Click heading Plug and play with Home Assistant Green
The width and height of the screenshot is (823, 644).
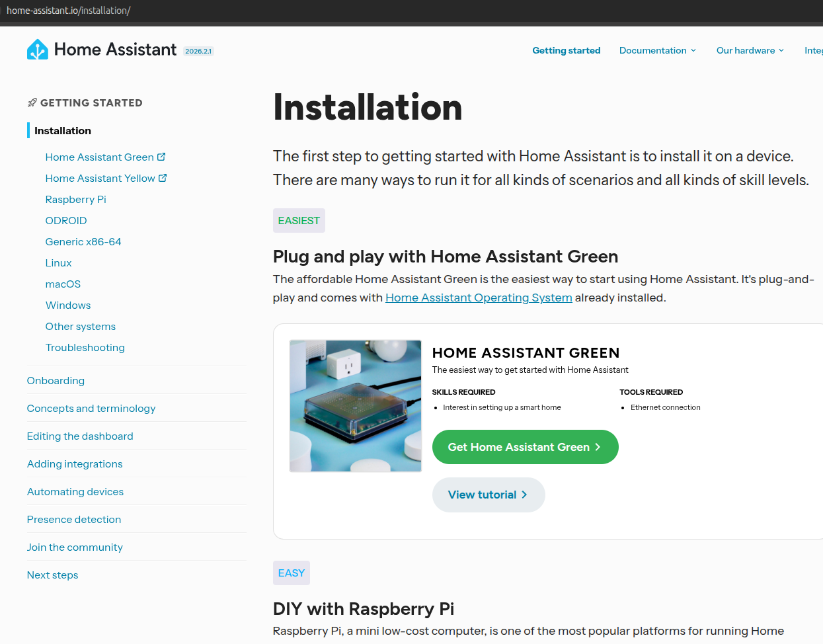[446, 257]
